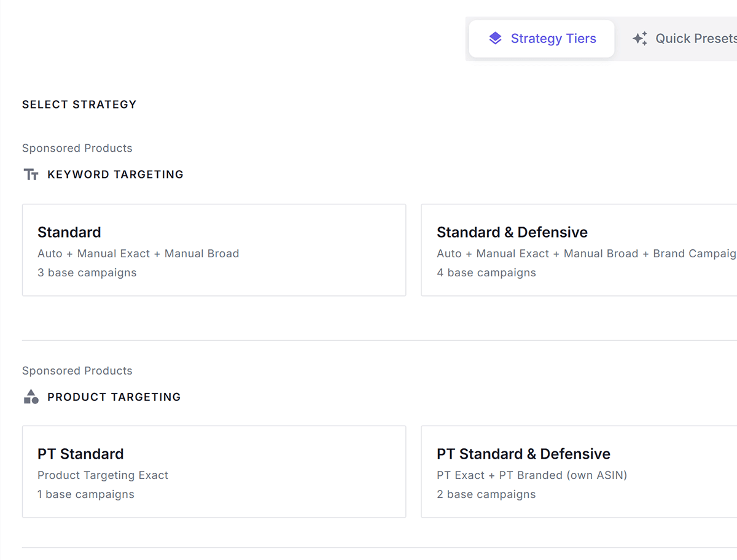Click the Keyword Targeting text-type icon

coord(31,174)
